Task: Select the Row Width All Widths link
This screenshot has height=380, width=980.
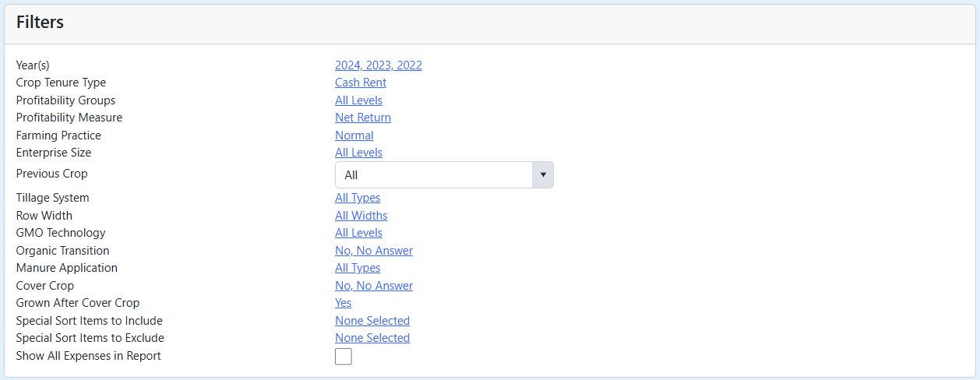Action: click(361, 216)
